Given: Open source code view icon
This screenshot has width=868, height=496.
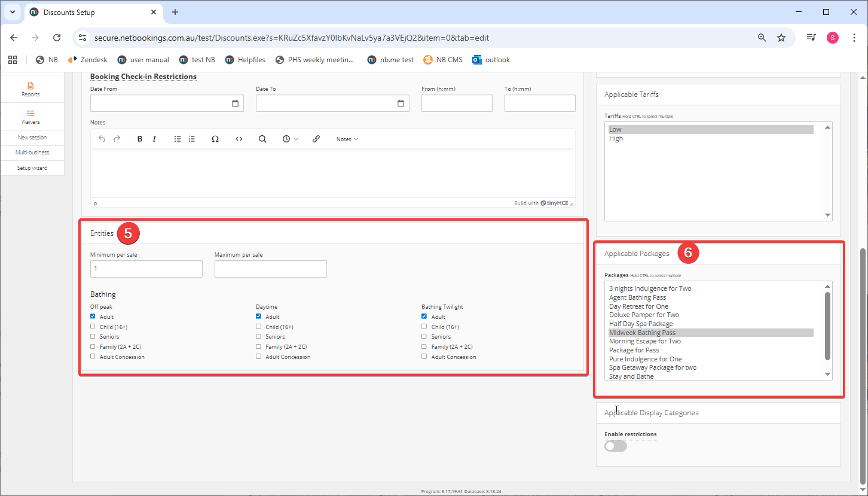Looking at the screenshot, I should pyautogui.click(x=239, y=139).
